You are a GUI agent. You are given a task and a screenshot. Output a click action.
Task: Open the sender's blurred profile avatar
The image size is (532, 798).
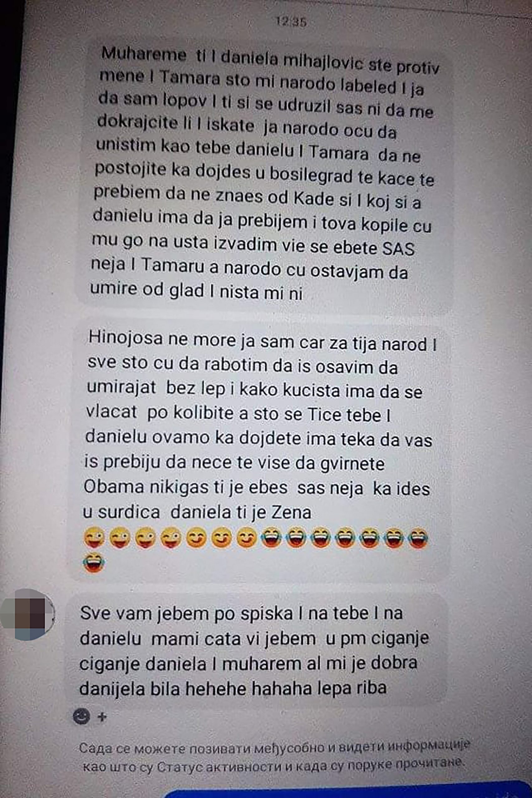(x=28, y=615)
